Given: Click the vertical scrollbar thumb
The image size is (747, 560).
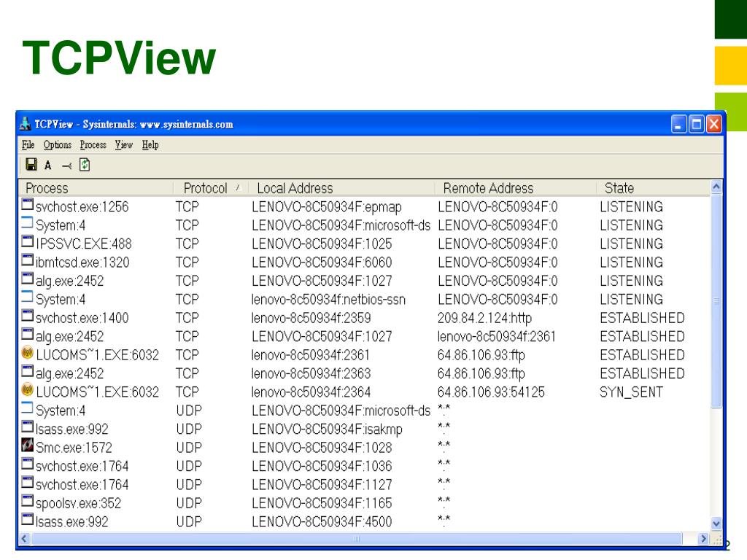Looking at the screenshot, I should (716, 301).
